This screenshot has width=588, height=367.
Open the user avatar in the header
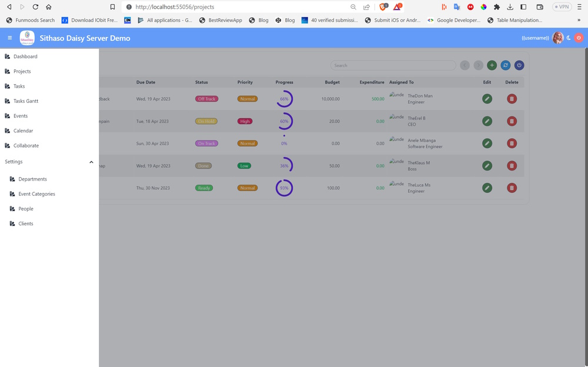pyautogui.click(x=558, y=38)
